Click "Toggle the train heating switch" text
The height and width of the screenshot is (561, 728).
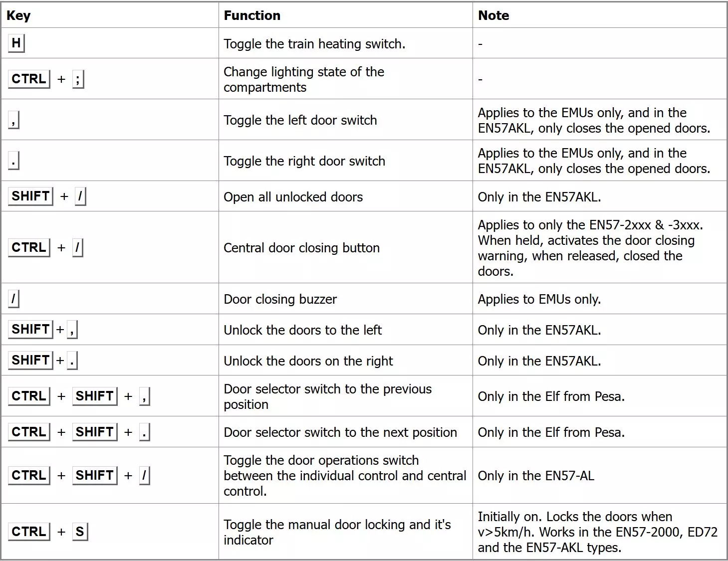click(x=314, y=44)
